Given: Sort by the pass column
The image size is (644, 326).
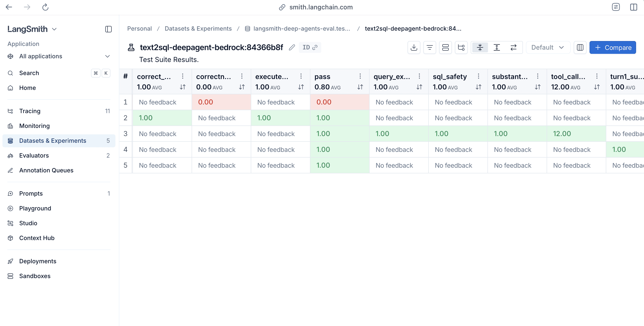Looking at the screenshot, I should (x=360, y=87).
